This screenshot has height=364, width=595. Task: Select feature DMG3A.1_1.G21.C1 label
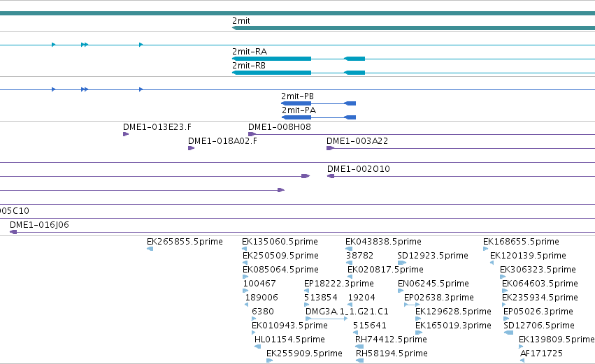[347, 312]
